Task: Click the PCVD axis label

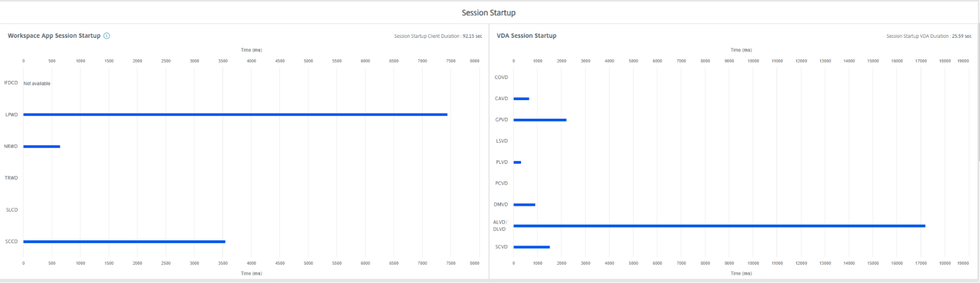Action: [501, 183]
